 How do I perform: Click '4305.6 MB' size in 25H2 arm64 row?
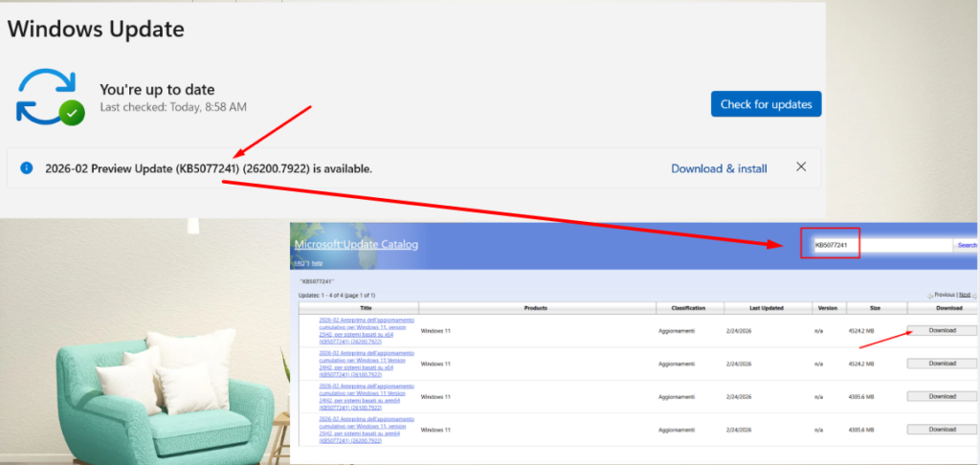861,430
